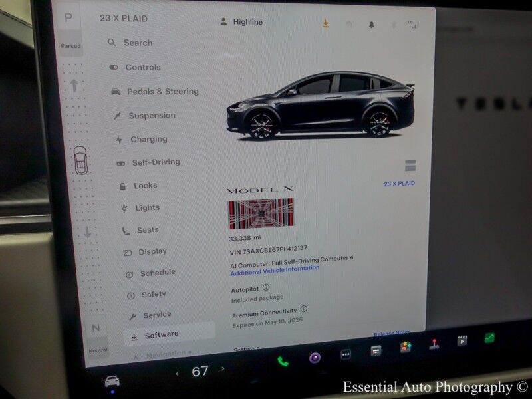Open the grey card app icon beside the three-dots icon
The height and width of the screenshot is (399, 532).
tap(376, 351)
